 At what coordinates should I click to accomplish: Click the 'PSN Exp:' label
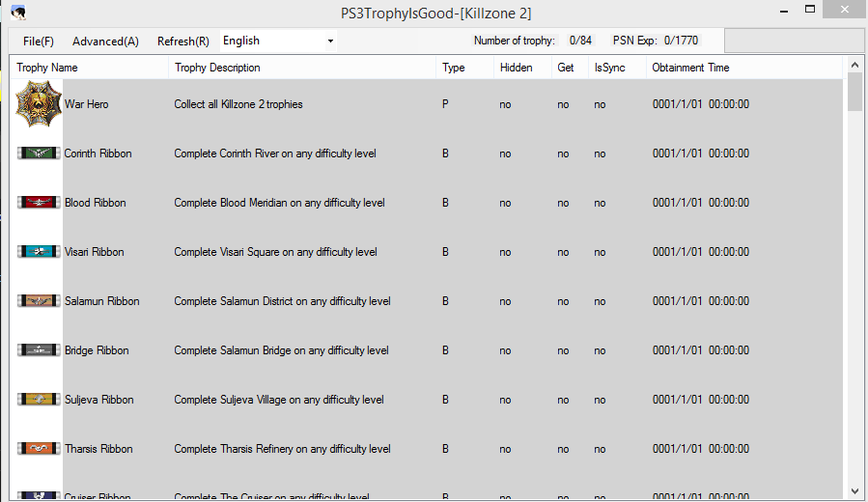[x=635, y=41]
